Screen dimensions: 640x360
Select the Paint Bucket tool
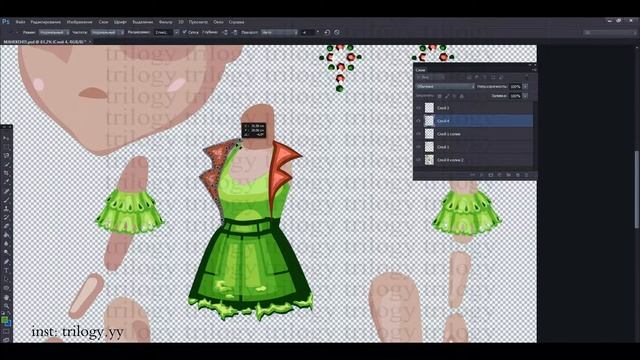point(6,235)
